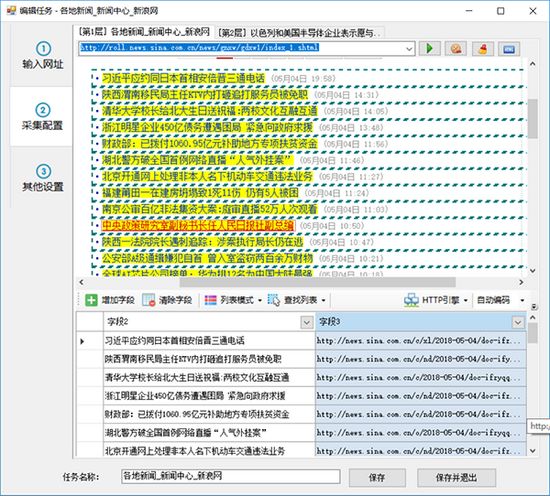The width and height of the screenshot is (550, 496).
Task: Click the data grid vertical scrollbar thumb
Action: (532, 333)
